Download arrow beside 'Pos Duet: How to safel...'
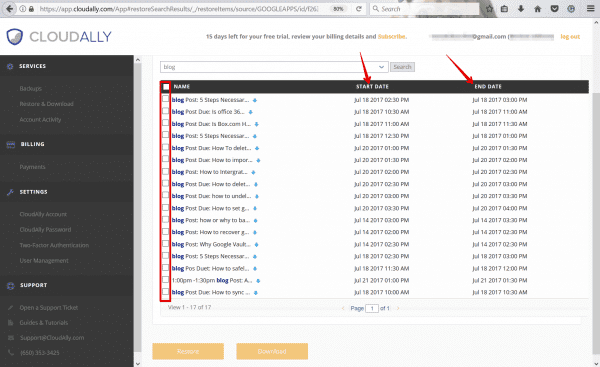 pos(255,269)
